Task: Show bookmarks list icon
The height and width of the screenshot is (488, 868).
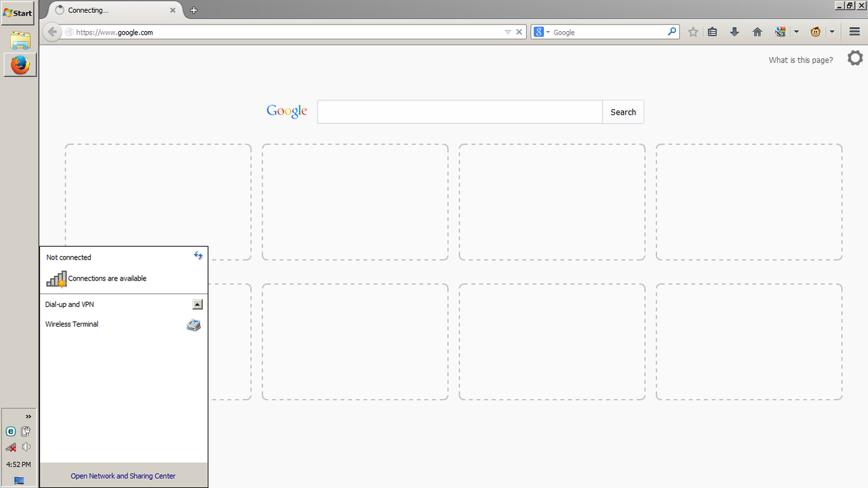Action: (x=713, y=32)
